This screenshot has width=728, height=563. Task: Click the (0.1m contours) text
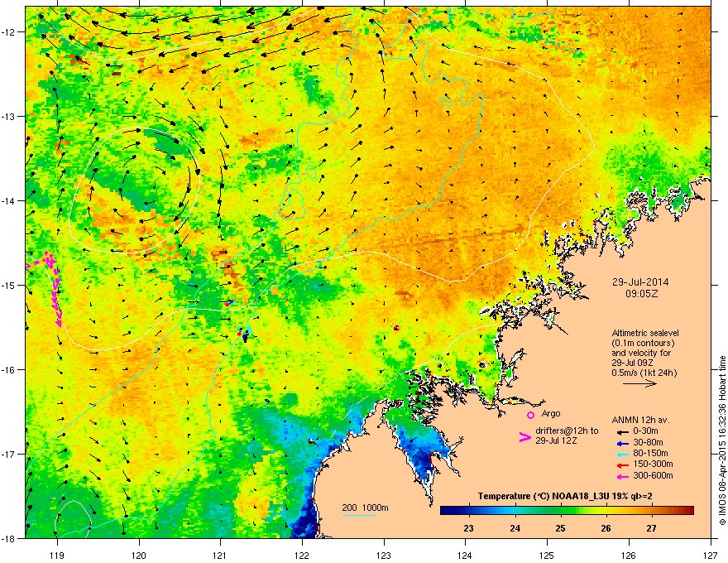coord(644,343)
